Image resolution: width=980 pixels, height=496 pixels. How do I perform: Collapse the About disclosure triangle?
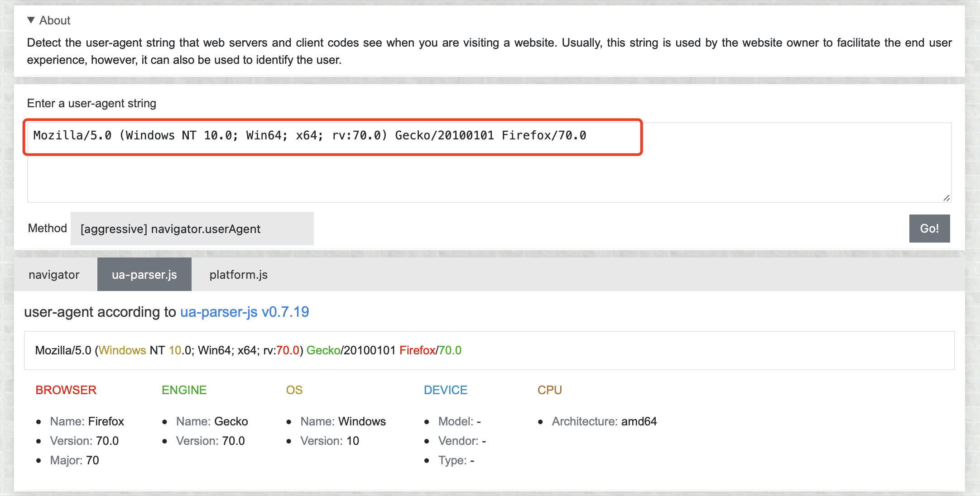tap(31, 20)
